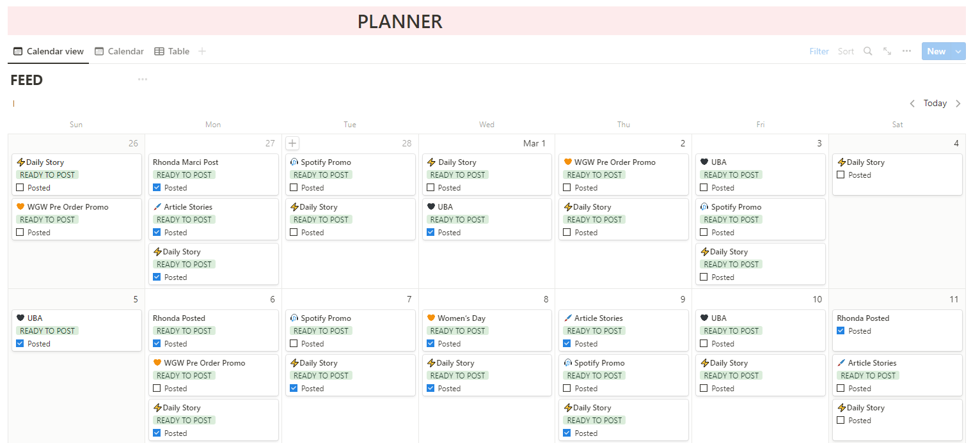Open the expand full-page arrows icon

click(887, 51)
